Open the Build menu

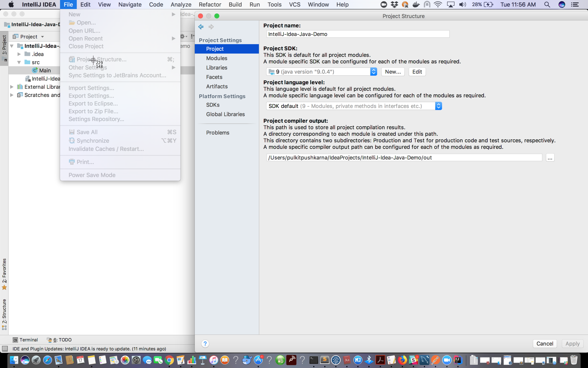(235, 4)
